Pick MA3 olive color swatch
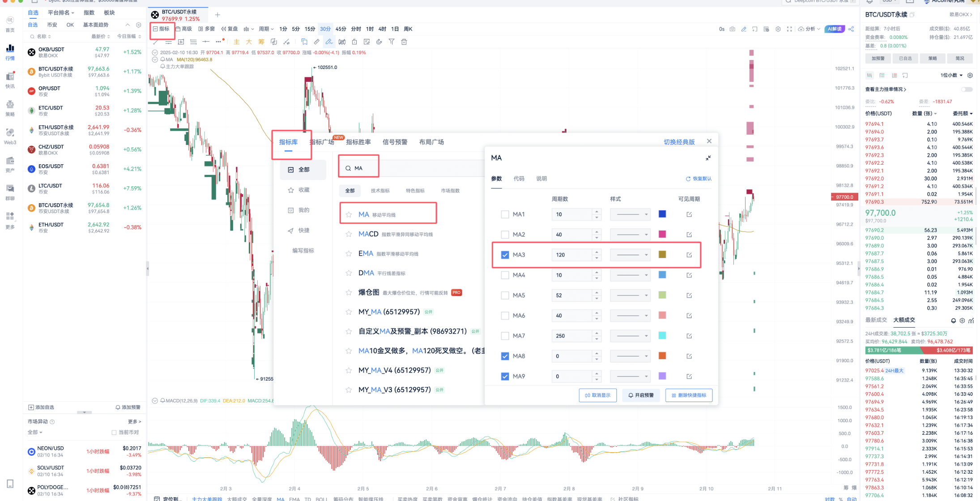This screenshot has width=980, height=501. [662, 254]
